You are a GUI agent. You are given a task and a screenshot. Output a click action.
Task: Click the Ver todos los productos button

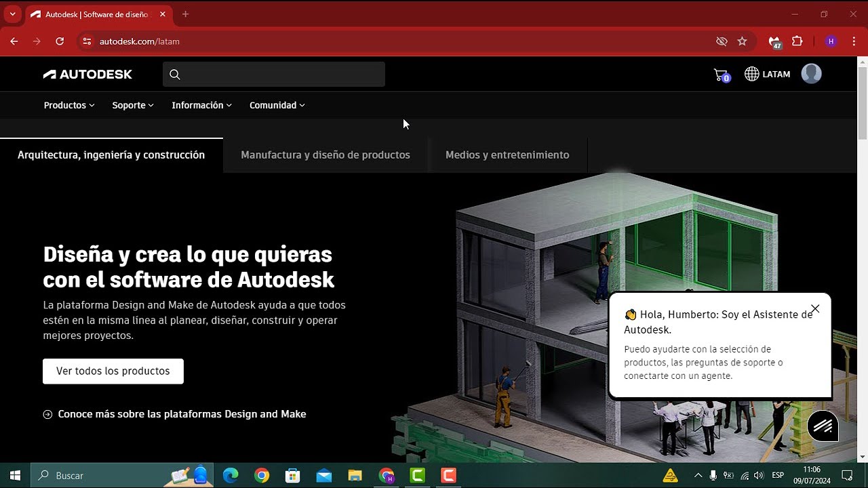(113, 371)
